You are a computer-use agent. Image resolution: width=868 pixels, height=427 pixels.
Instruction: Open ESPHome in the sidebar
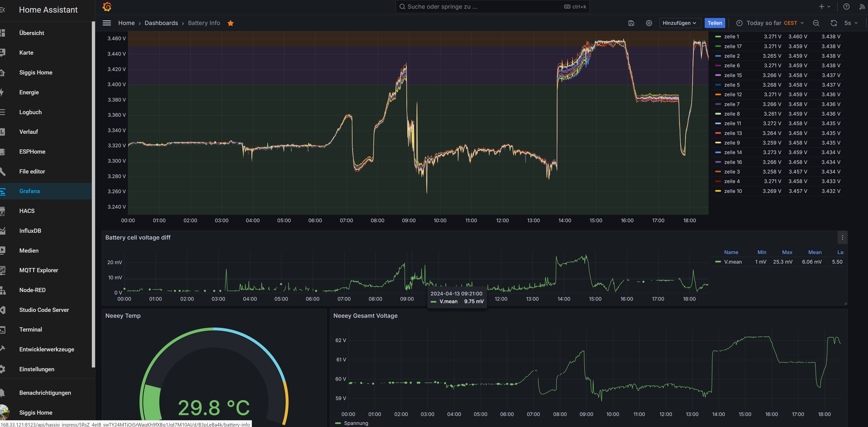[32, 152]
